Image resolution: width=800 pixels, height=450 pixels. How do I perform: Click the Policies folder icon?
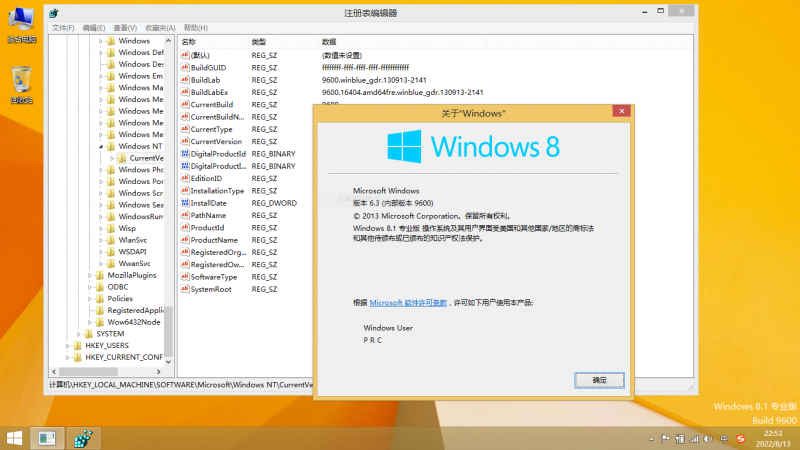click(x=100, y=298)
